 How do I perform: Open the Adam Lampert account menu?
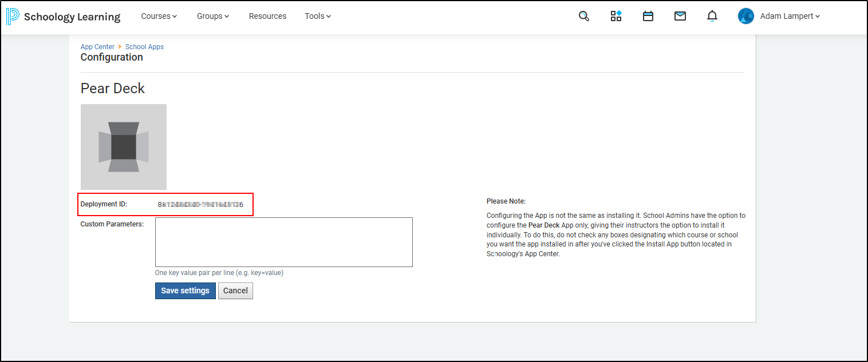click(790, 16)
